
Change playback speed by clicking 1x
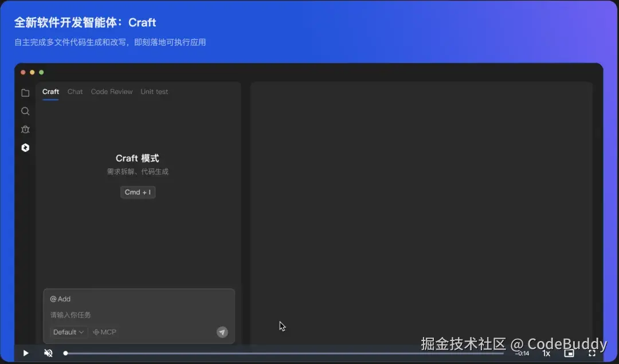point(546,354)
